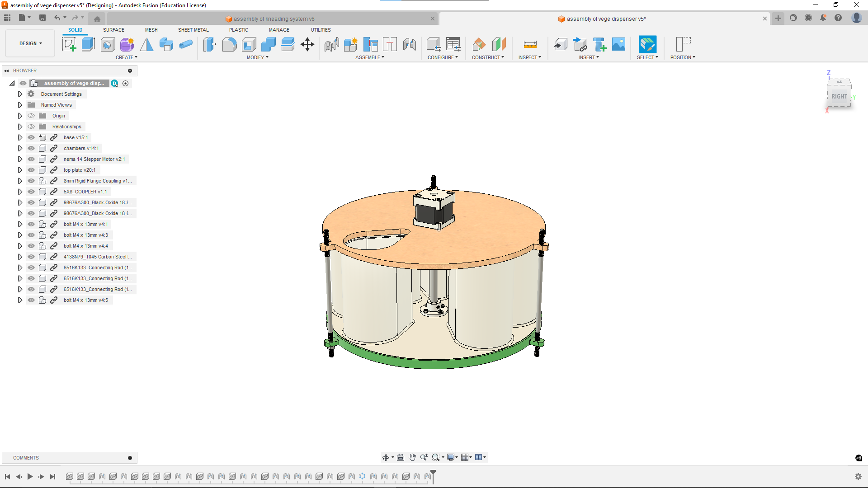This screenshot has height=488, width=868.
Task: Click the ASSEMBLE dropdown label
Action: click(x=369, y=57)
